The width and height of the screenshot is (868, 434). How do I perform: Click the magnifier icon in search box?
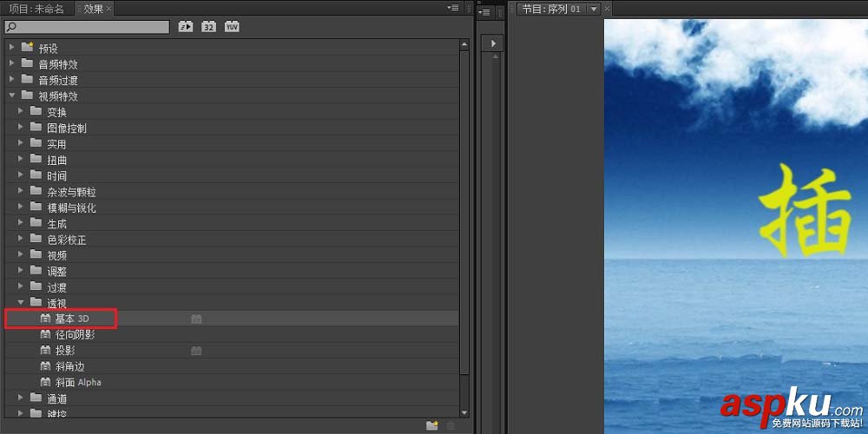(x=11, y=27)
